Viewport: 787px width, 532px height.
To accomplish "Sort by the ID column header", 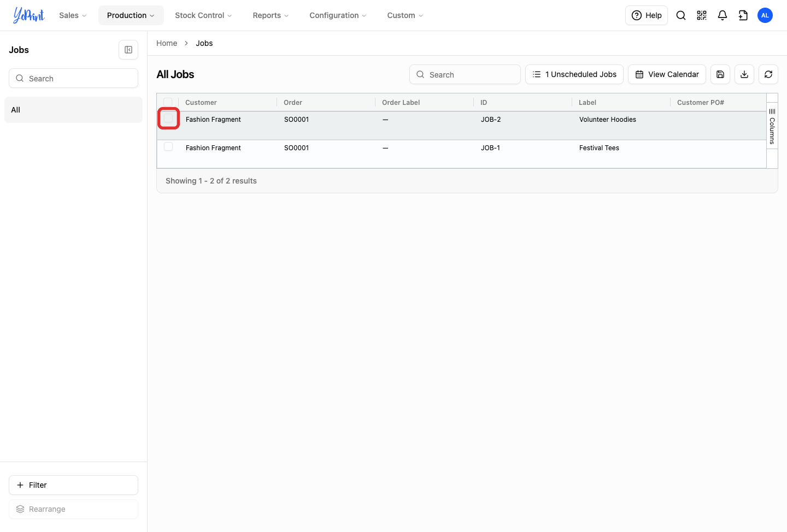I will [x=484, y=103].
